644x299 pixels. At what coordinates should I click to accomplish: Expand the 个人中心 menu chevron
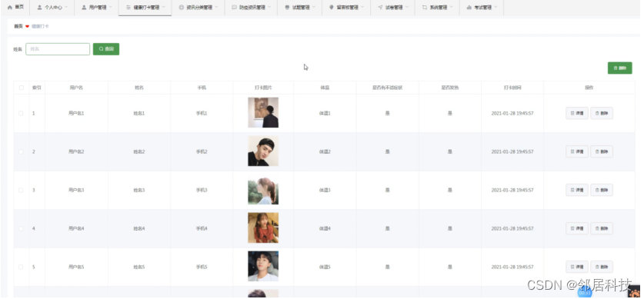[x=65, y=8]
